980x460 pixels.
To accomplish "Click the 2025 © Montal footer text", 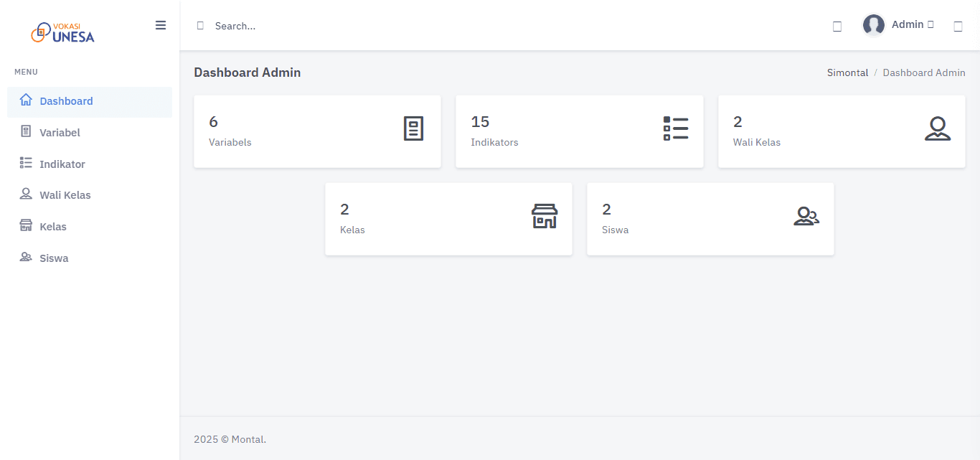I will (230, 439).
